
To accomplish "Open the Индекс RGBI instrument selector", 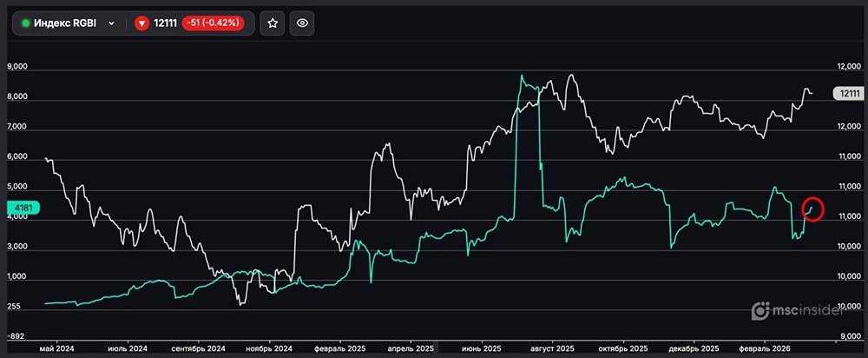I will click(68, 23).
